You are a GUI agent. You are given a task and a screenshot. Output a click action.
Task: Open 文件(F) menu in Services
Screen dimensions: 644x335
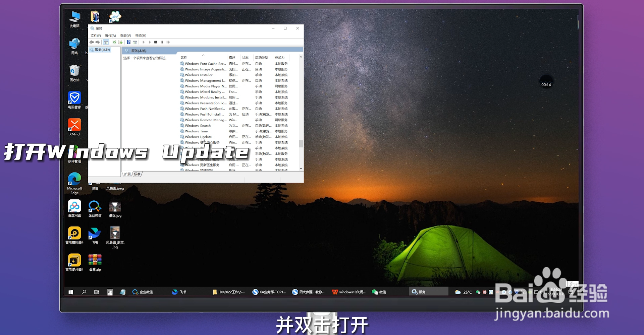[x=96, y=36]
